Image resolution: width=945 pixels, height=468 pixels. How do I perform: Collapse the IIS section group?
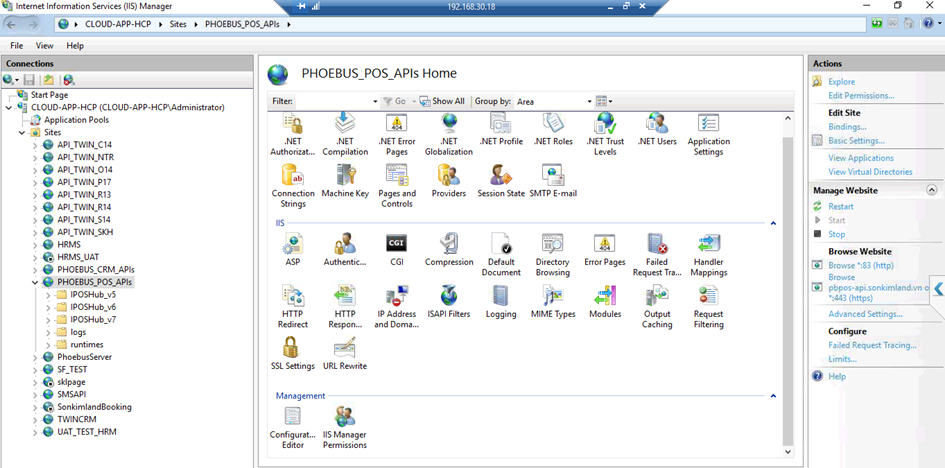[772, 223]
